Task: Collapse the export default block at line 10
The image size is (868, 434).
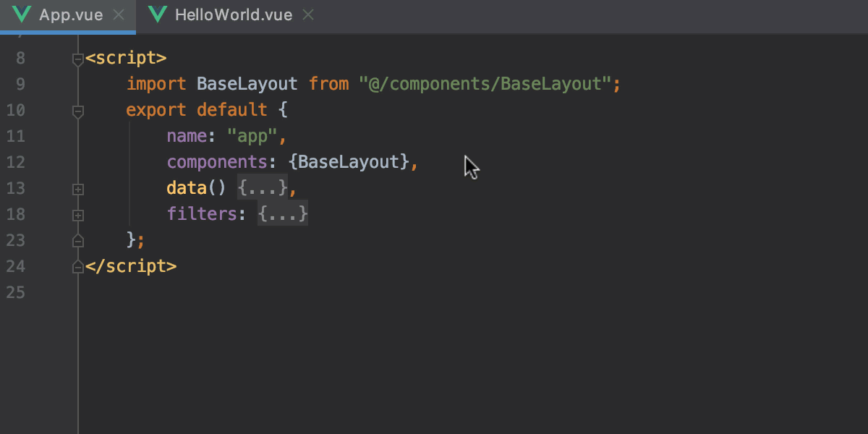Action: [78, 111]
